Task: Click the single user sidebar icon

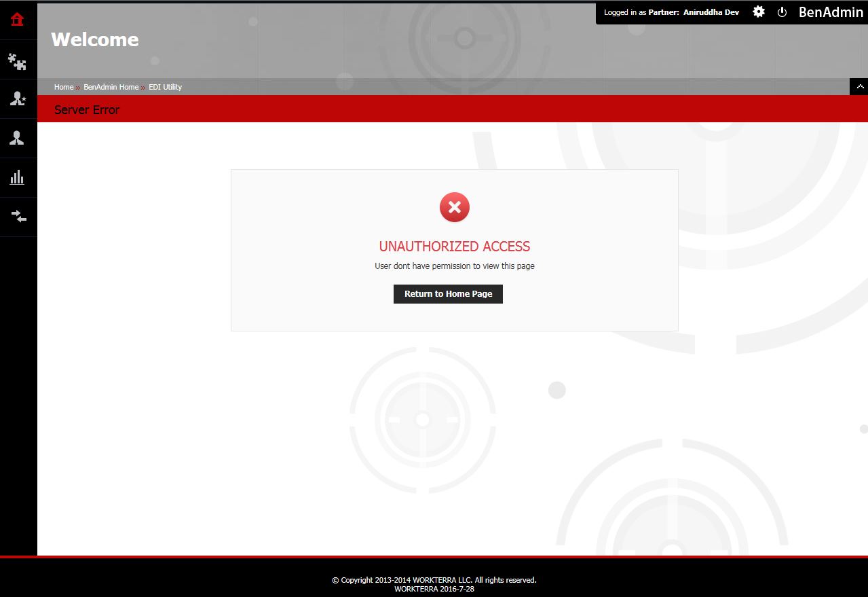Action: click(x=18, y=139)
